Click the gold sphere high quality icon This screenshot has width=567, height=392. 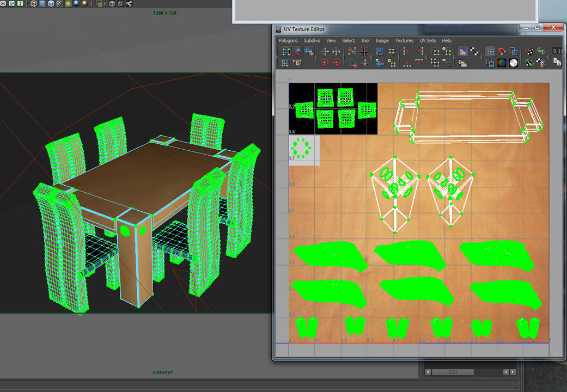coord(85,4)
